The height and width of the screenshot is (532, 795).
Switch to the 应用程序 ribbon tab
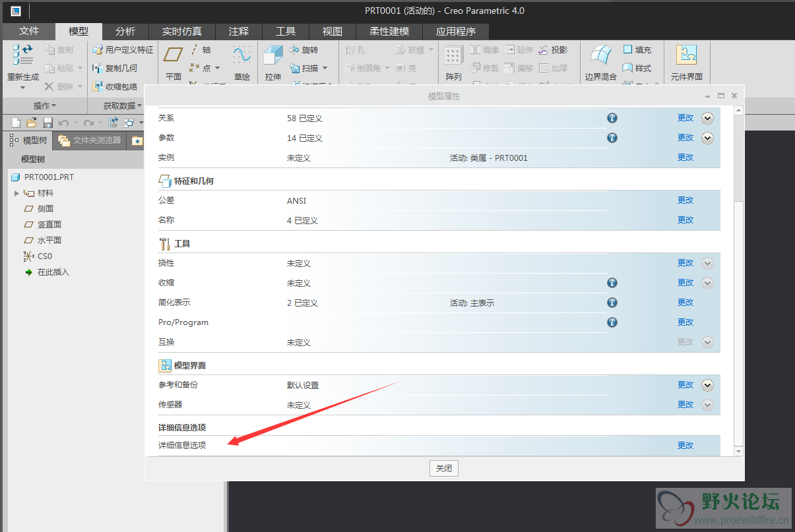(x=456, y=31)
